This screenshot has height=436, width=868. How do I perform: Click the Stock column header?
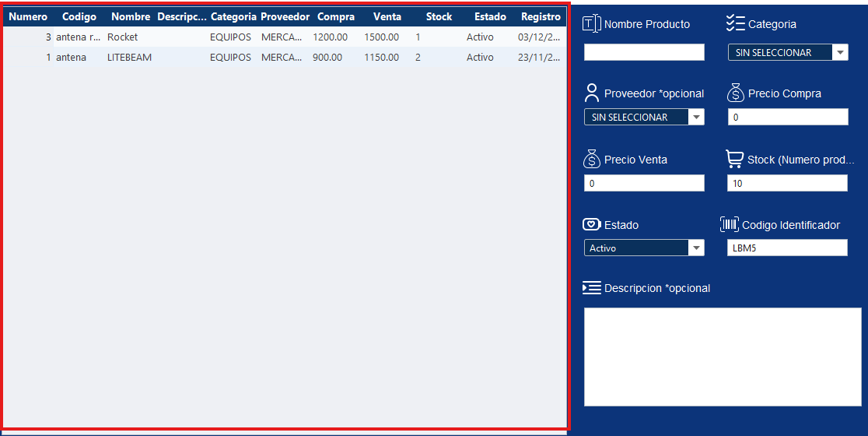click(439, 16)
